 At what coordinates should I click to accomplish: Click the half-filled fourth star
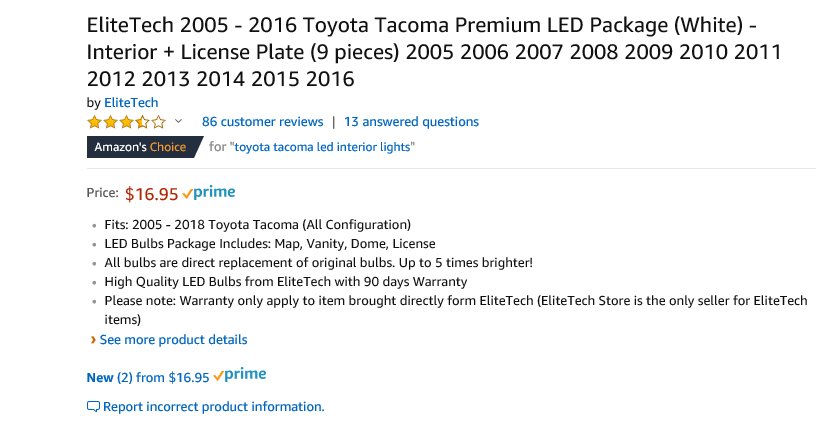pos(143,122)
